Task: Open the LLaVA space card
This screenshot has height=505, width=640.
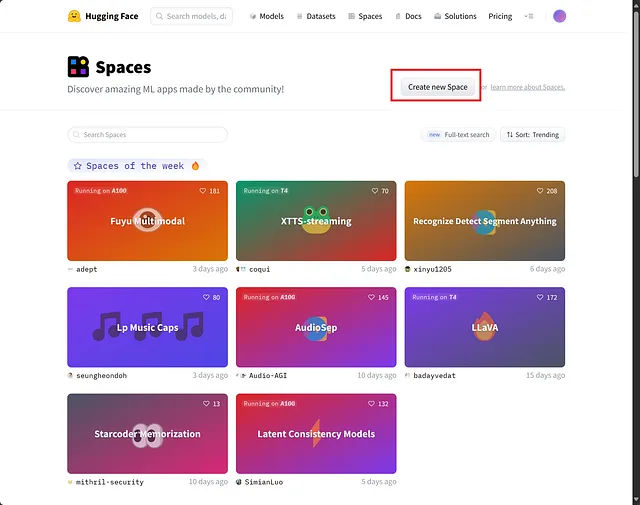Action: point(484,327)
